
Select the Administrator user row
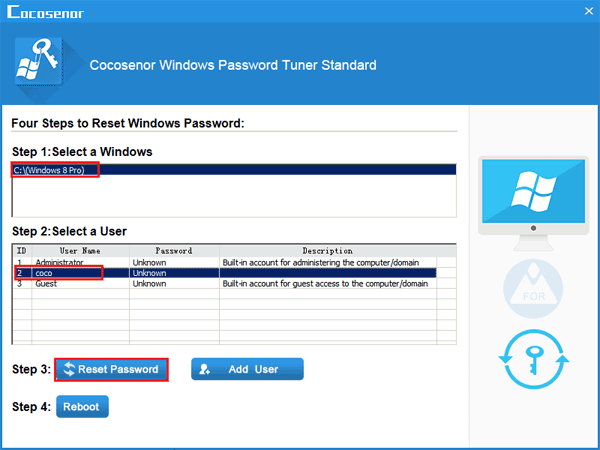(x=225, y=262)
